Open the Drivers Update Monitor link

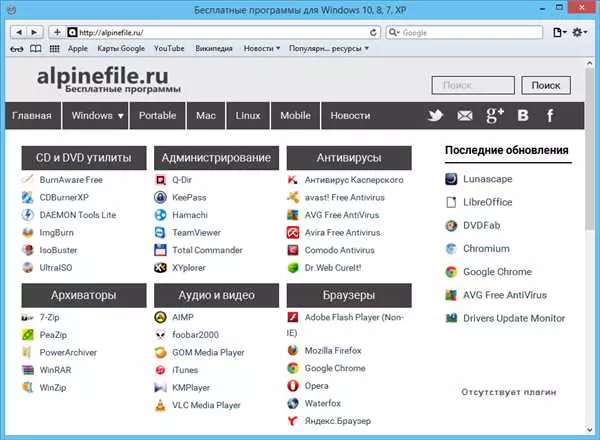[x=514, y=318]
